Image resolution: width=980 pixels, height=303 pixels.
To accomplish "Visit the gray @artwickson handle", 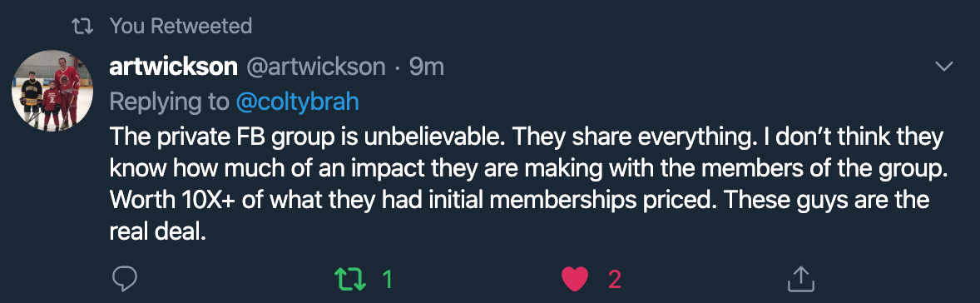I will (x=316, y=67).
